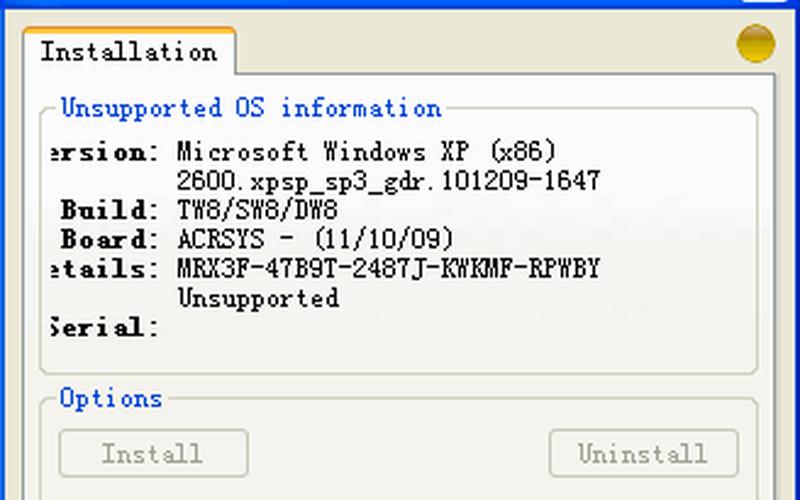Click the Options group heading
This screenshot has width=800, height=500.
click(x=111, y=398)
